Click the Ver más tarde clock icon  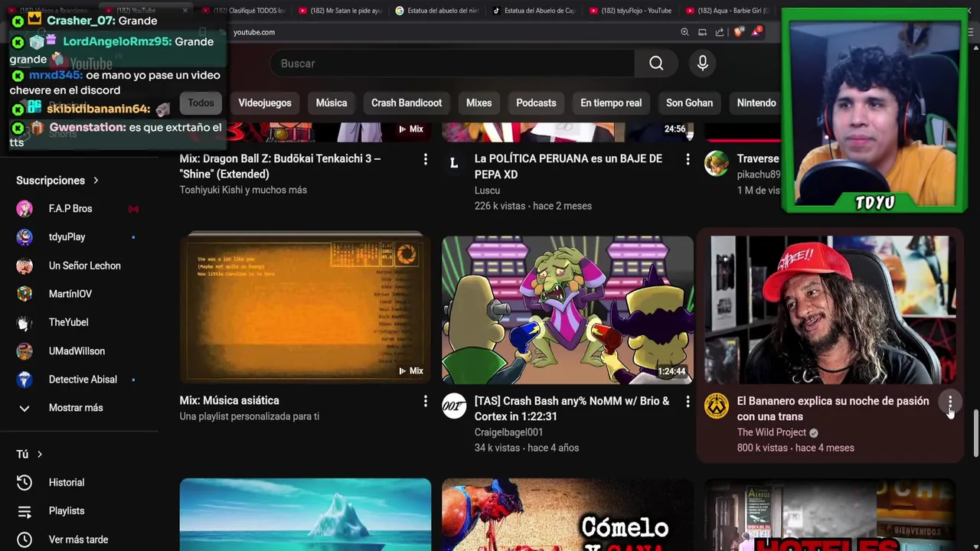pyautogui.click(x=24, y=540)
